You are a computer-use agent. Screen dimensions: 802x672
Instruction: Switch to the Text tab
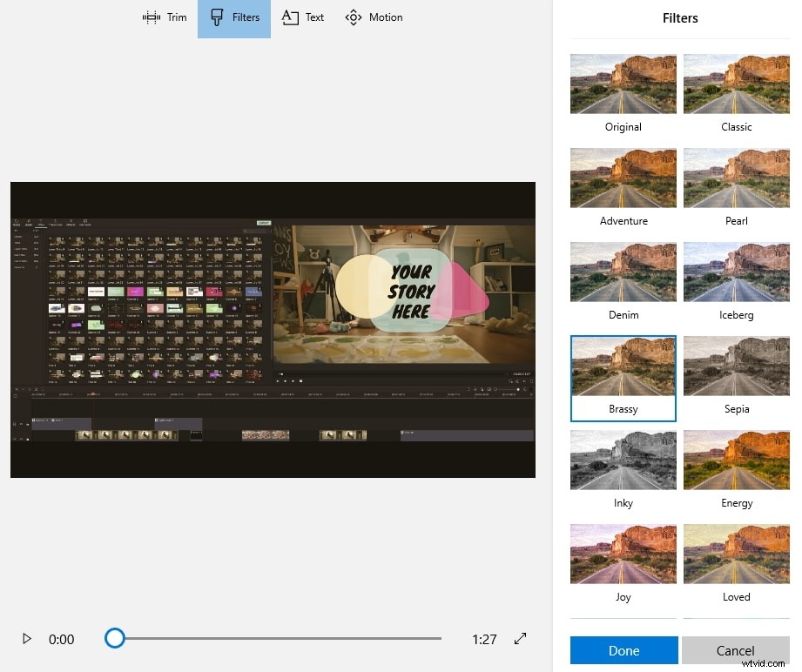302,17
